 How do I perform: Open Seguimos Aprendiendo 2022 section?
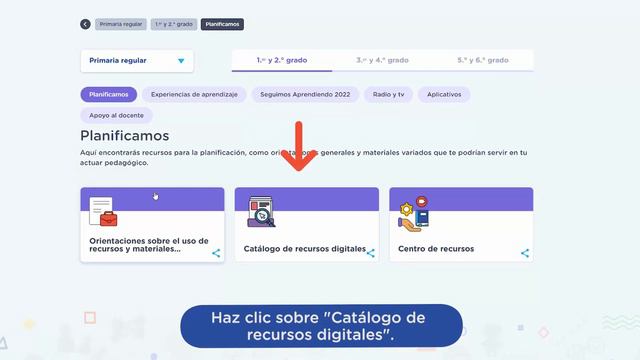click(305, 94)
